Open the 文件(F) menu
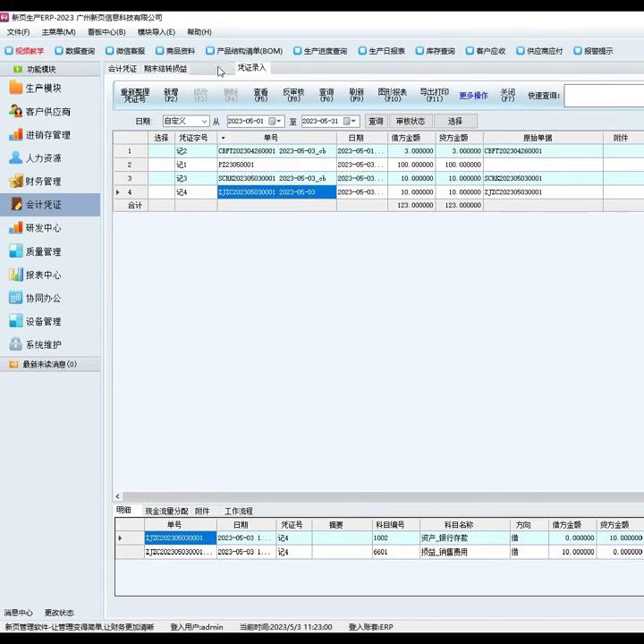Image resolution: width=644 pixels, height=644 pixels. pos(18,32)
